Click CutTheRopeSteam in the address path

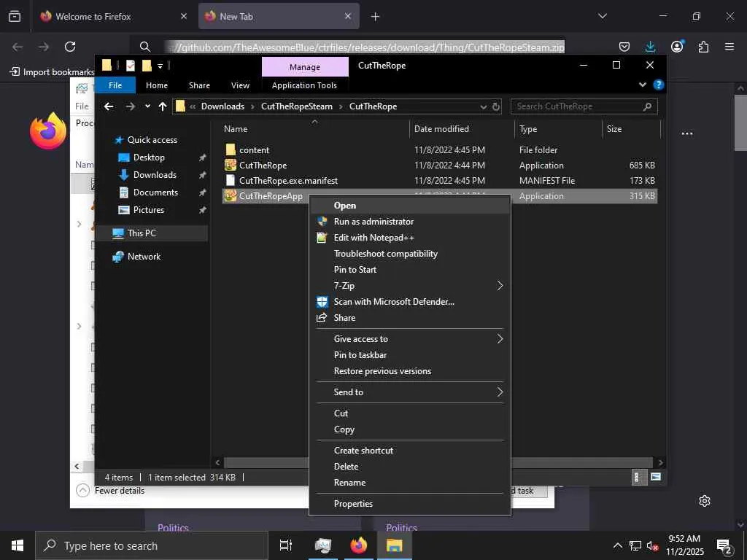point(297,106)
